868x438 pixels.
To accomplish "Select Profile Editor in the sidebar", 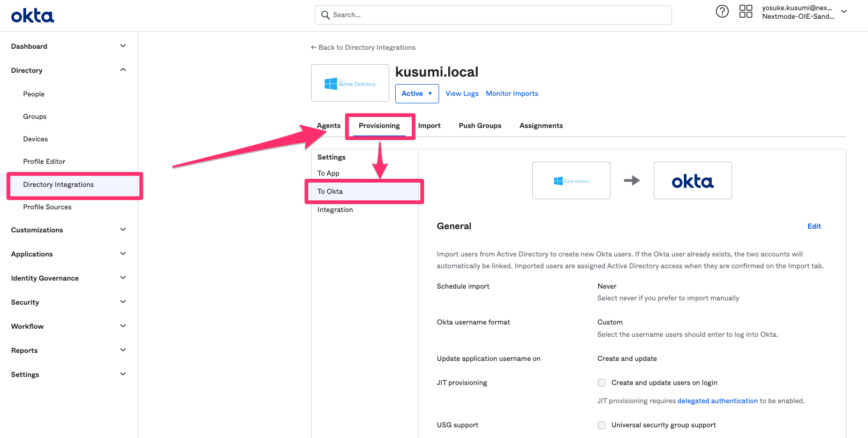I will 44,162.
